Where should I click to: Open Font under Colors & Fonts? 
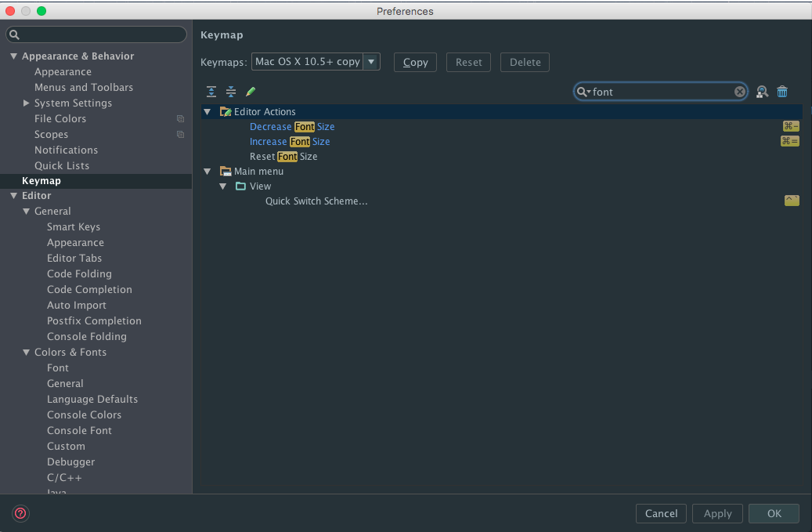click(x=57, y=367)
